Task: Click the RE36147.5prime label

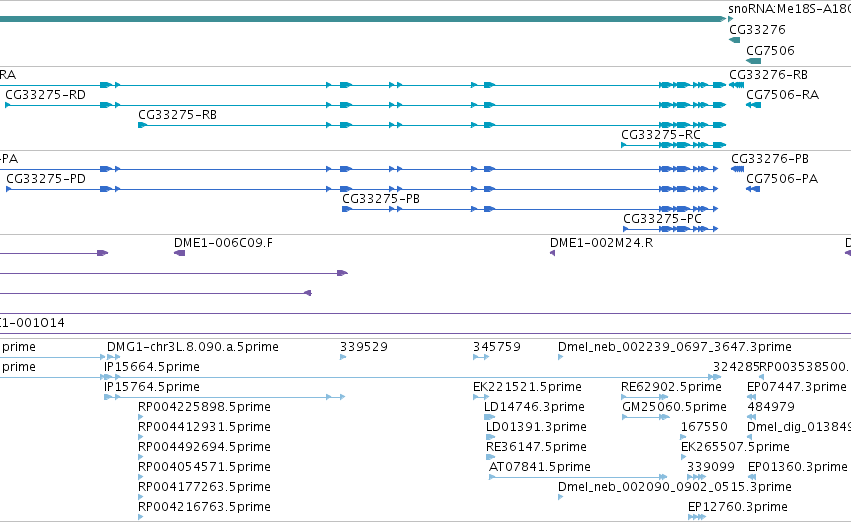Action: tap(536, 447)
